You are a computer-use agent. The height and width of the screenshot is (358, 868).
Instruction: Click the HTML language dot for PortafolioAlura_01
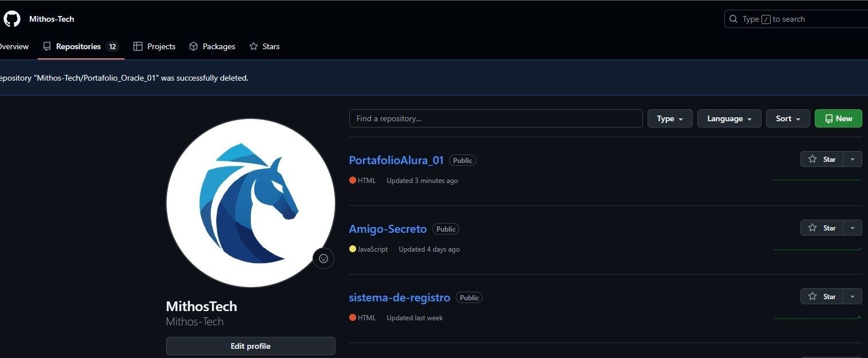[353, 180]
